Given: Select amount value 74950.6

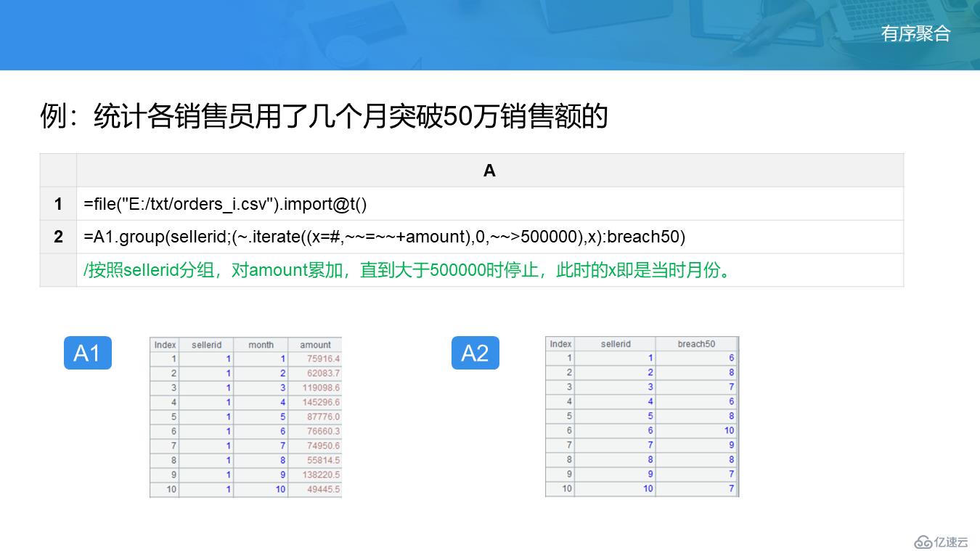Looking at the screenshot, I should (315, 446).
